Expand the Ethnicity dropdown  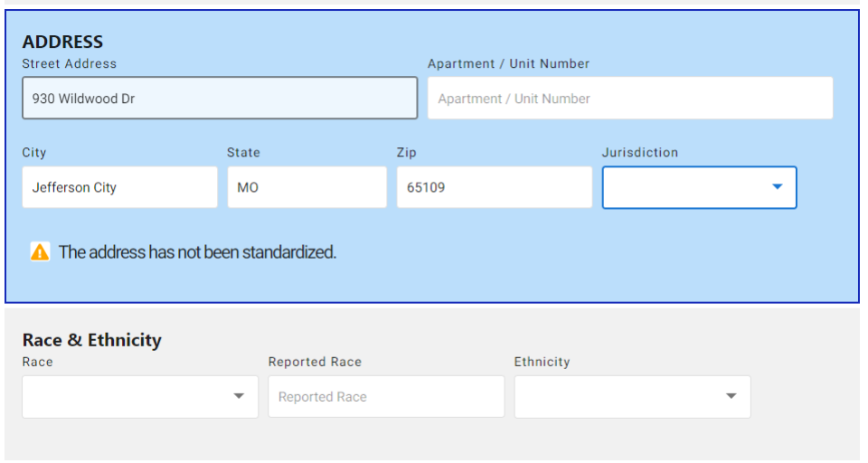632,397
